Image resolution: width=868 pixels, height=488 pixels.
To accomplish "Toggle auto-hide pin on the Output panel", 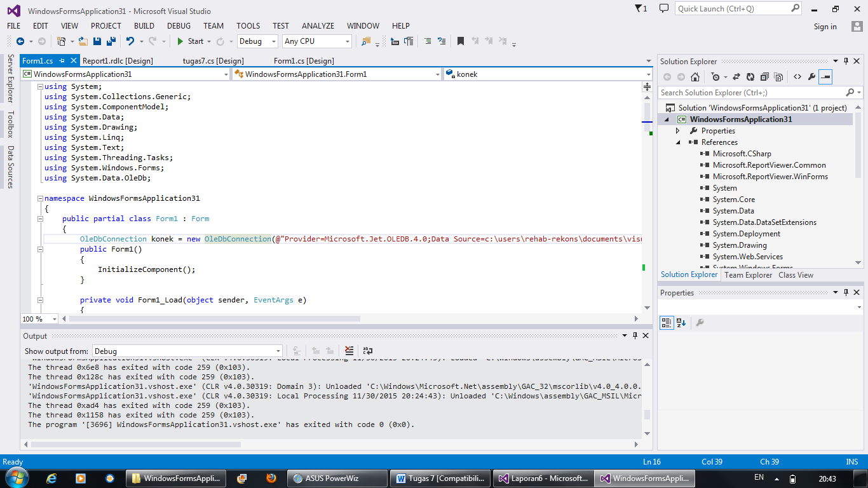I will click(x=635, y=335).
